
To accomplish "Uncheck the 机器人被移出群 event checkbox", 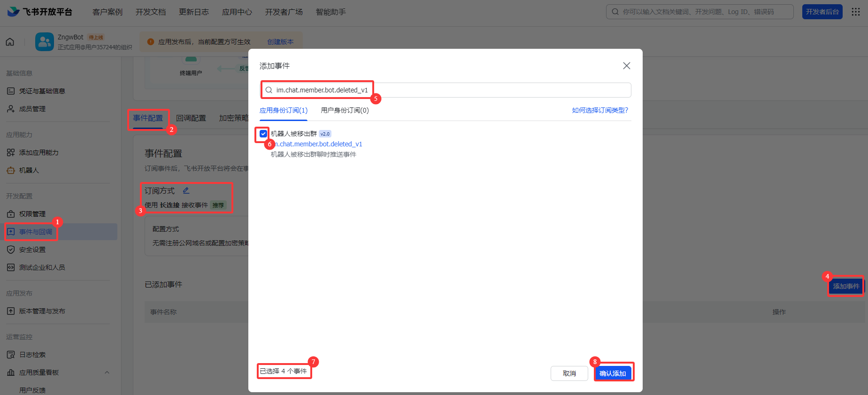I will pos(263,134).
